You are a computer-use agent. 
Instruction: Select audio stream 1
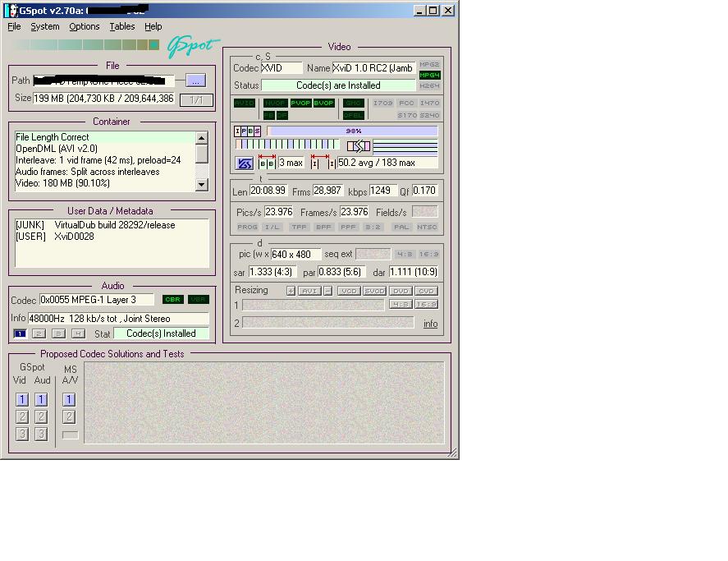[20, 333]
